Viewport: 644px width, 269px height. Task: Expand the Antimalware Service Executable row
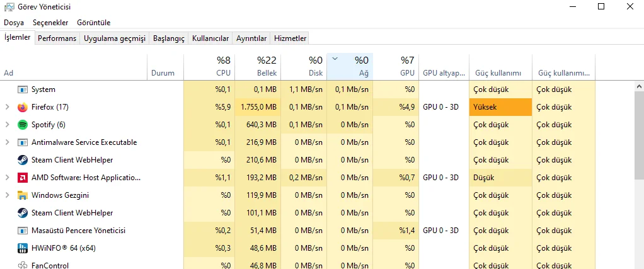point(7,142)
